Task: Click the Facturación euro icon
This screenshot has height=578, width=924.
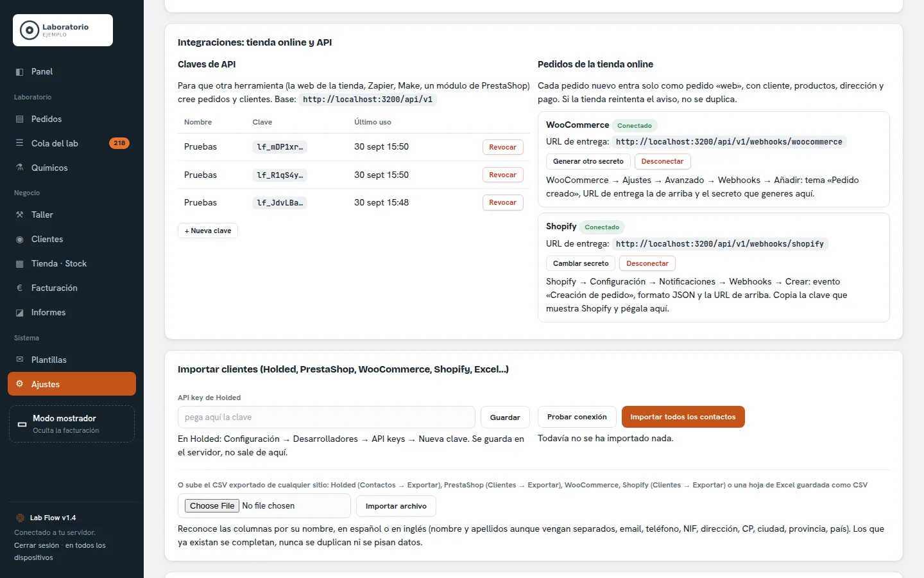Action: pos(19,288)
